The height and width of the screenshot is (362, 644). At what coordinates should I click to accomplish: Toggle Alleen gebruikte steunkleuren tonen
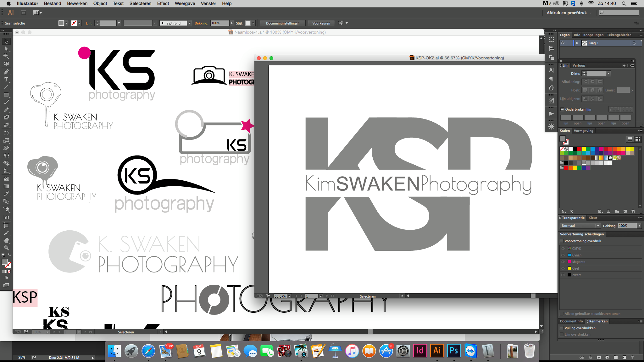562,314
